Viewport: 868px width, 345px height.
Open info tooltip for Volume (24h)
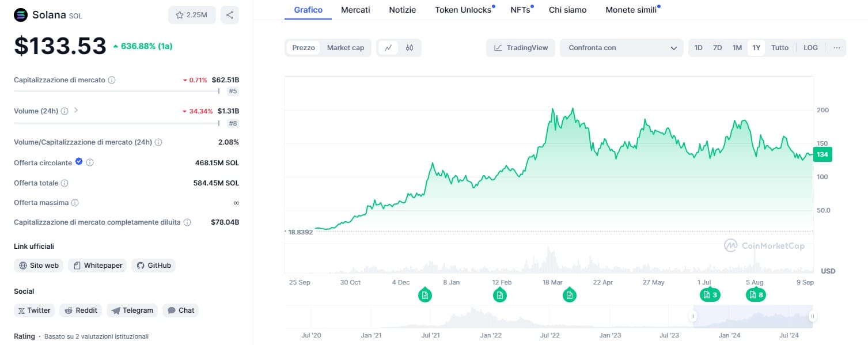click(x=65, y=111)
